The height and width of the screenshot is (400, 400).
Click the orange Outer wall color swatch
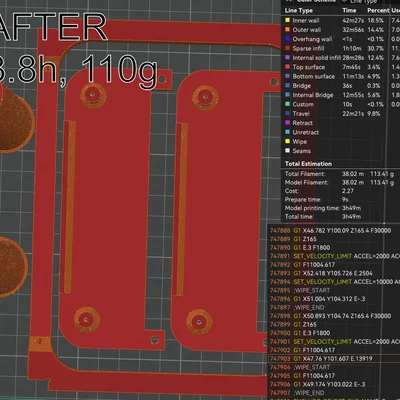tap(287, 30)
